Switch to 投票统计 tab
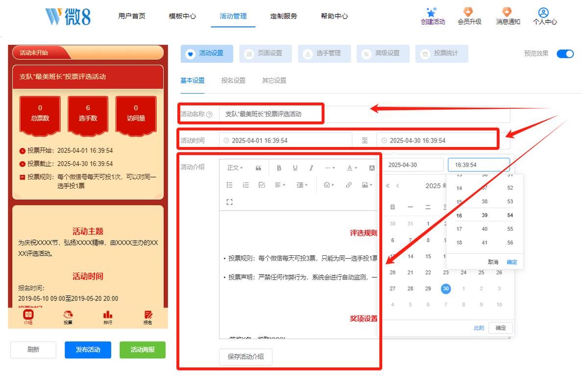Viewport: 588px width, 391px height. tap(442, 53)
